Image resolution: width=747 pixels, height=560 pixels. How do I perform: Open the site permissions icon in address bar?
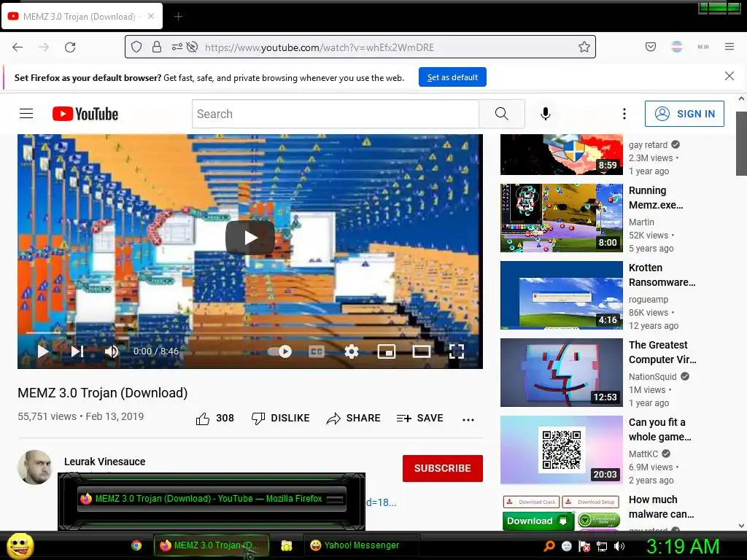tap(177, 47)
